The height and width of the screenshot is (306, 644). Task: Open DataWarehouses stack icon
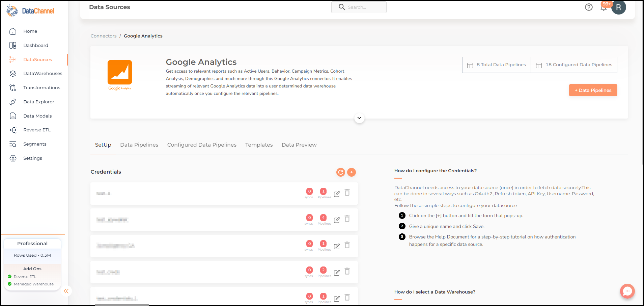pyautogui.click(x=13, y=74)
